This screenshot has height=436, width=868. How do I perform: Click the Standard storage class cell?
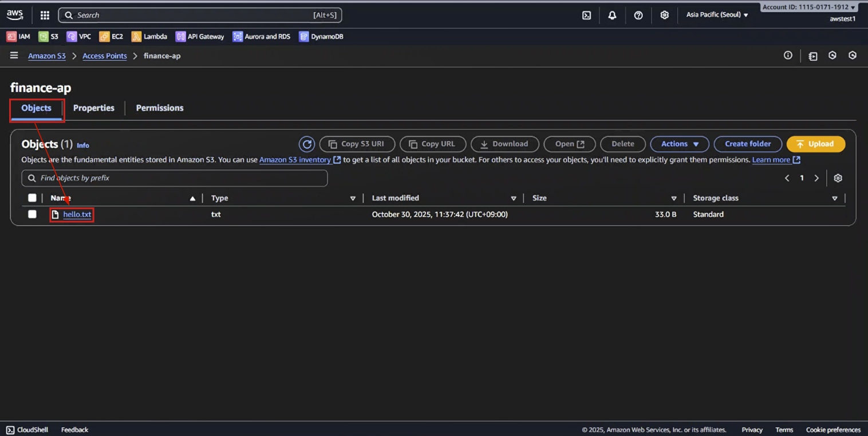click(x=708, y=214)
